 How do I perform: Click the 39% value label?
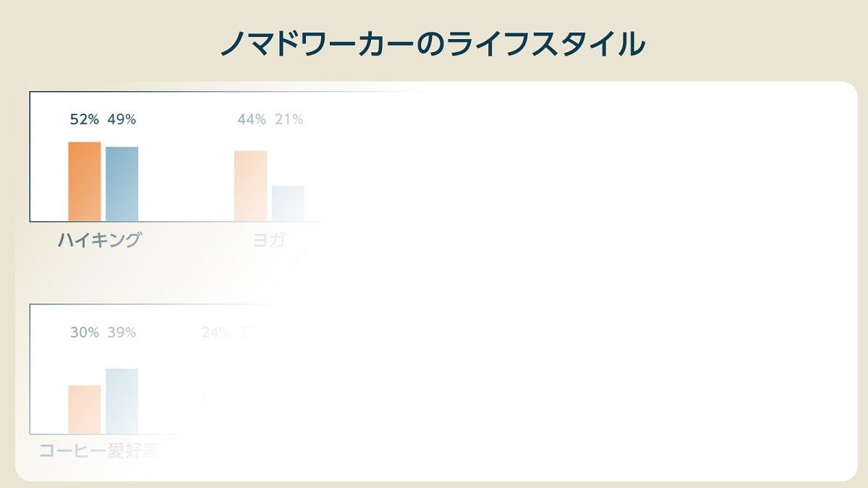pos(122,333)
